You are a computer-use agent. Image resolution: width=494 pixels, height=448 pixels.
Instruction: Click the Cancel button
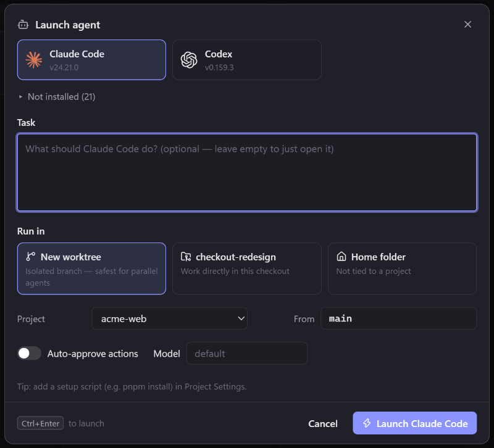(323, 423)
